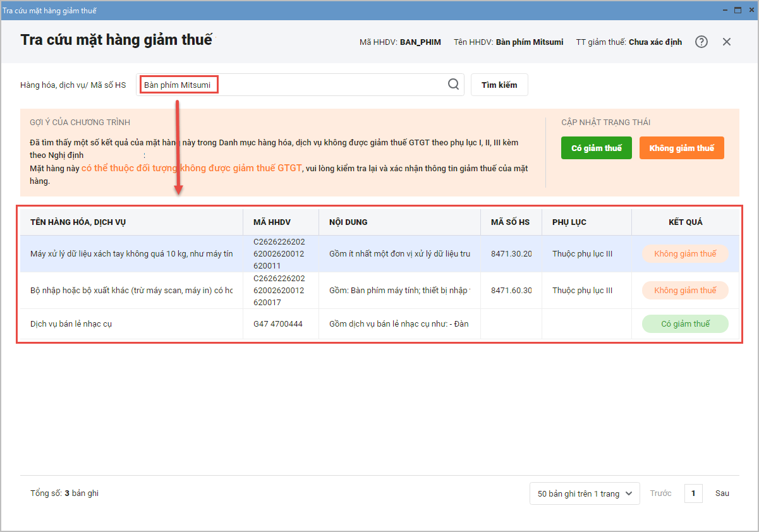This screenshot has height=532, width=759.
Task: Click the Tên hàng hóa, dịch vụ column header
Action: point(78,222)
